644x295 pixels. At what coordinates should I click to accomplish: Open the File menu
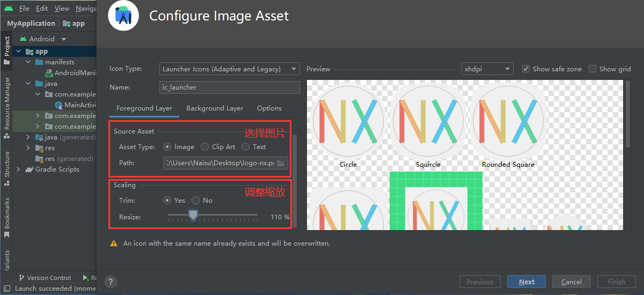[x=25, y=9]
